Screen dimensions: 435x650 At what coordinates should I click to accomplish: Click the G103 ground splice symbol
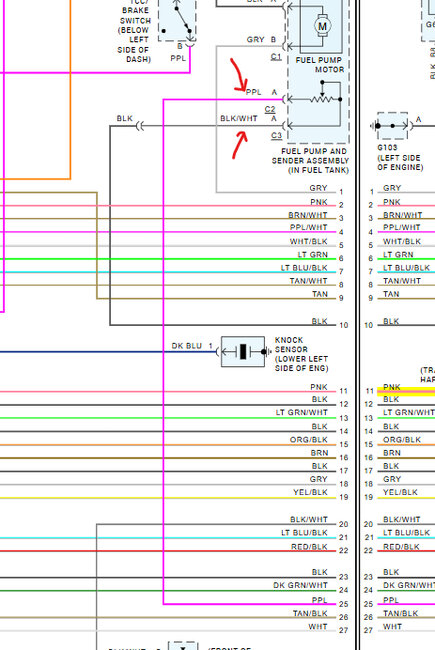393,126
